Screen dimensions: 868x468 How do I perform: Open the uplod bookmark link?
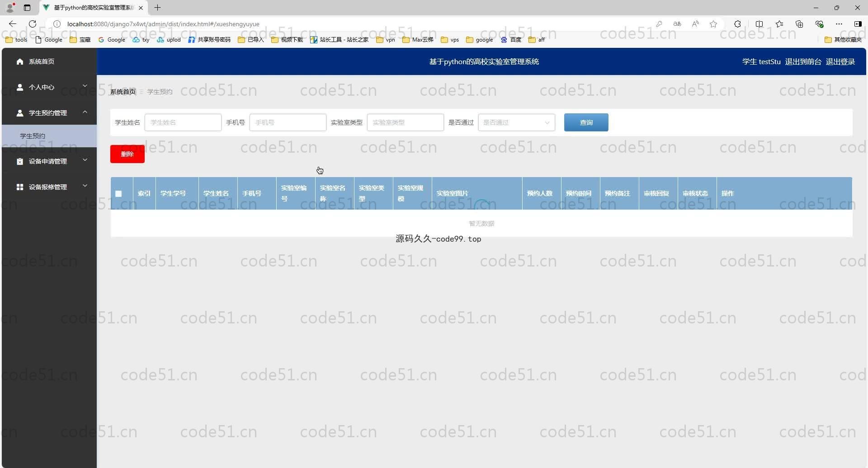pos(169,40)
